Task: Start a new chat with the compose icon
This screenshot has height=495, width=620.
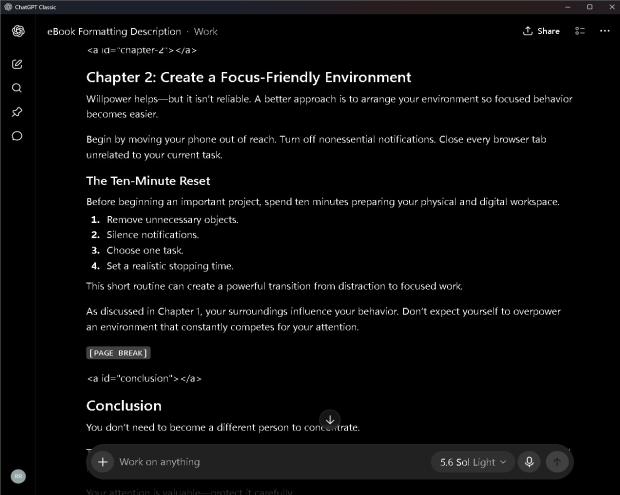Action: tap(17, 64)
